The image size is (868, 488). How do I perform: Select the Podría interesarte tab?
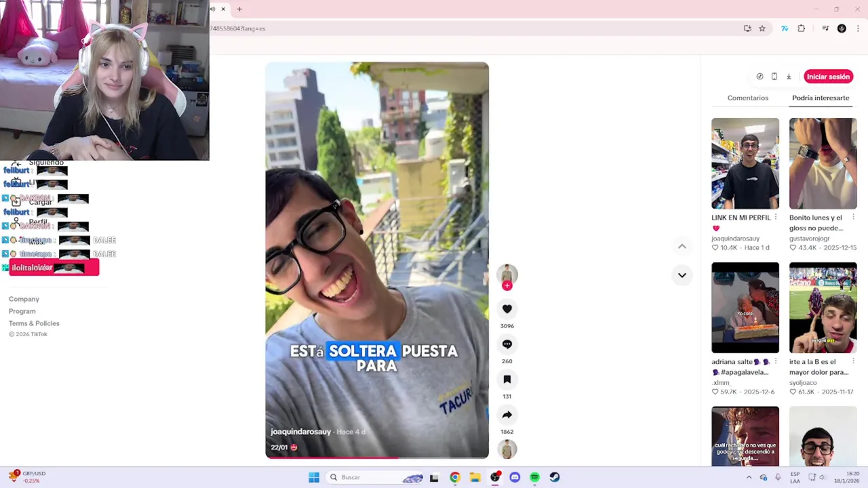pyautogui.click(x=821, y=98)
